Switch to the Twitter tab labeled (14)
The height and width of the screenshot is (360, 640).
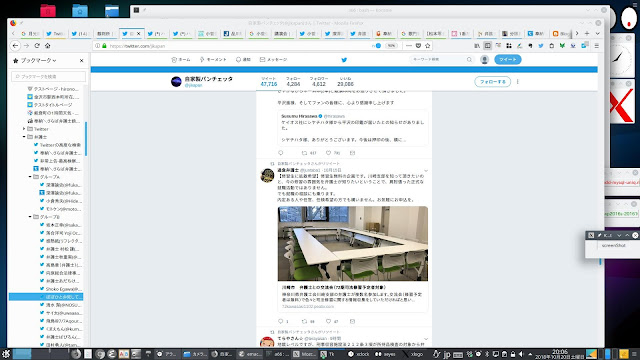point(80,34)
